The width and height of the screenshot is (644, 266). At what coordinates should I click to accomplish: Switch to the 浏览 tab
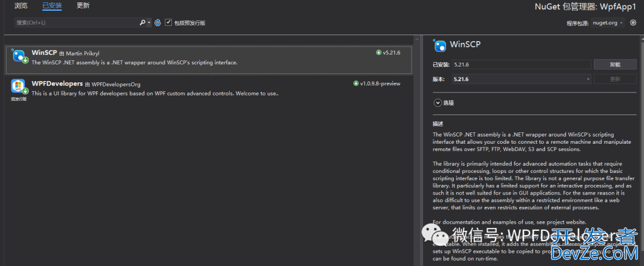coord(21,6)
